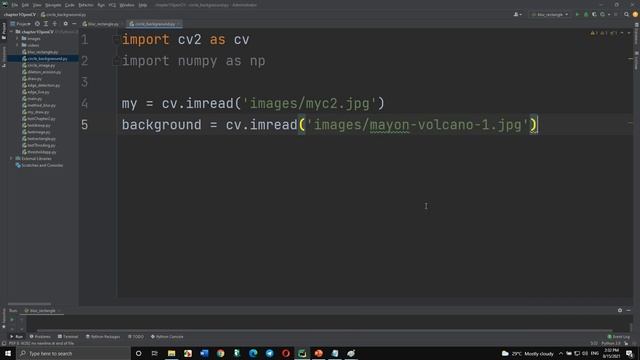Open blur_rectangle.py in project tree
Screen dimensions: 640x360
pyautogui.click(x=40, y=52)
